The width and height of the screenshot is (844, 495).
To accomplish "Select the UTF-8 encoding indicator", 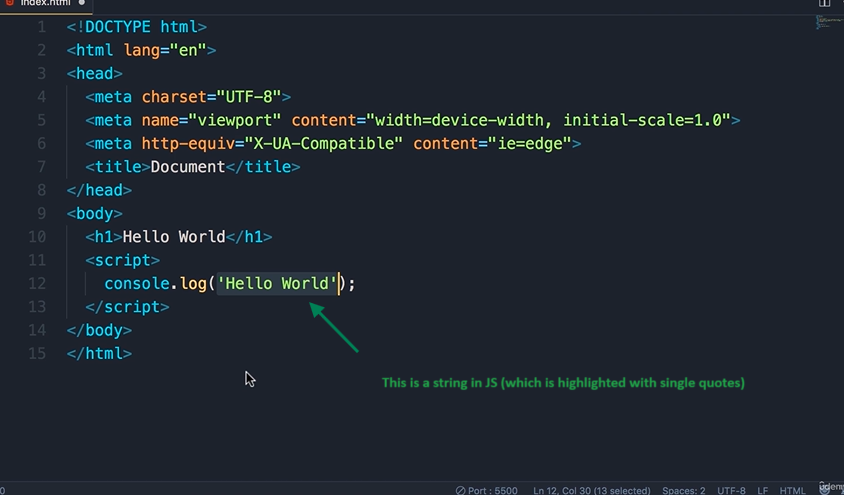I will coord(730,490).
